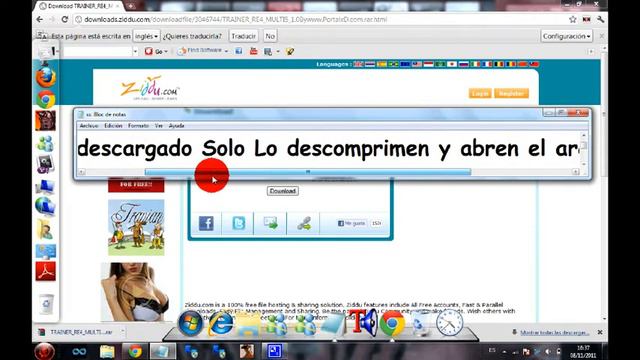Launch Firefox from the desktop sidebar
This screenshot has width=640, height=360.
click(45, 77)
